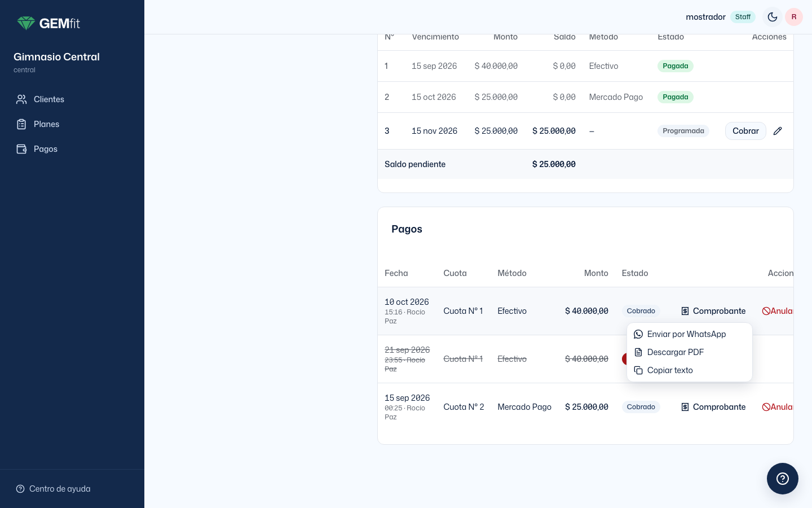This screenshot has height=508, width=812.
Task: Edit installment 3 with pencil icon
Action: point(778,131)
